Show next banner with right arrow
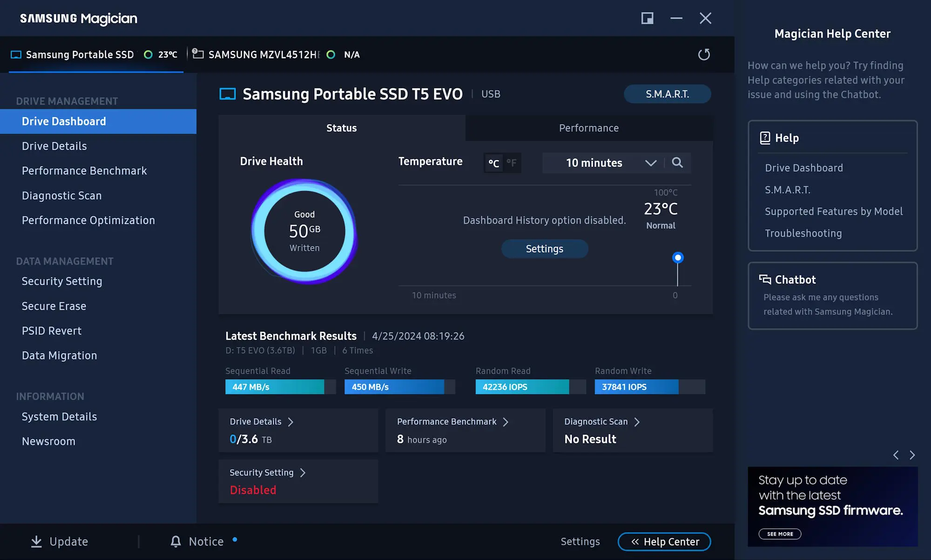The width and height of the screenshot is (931, 560). tap(912, 455)
